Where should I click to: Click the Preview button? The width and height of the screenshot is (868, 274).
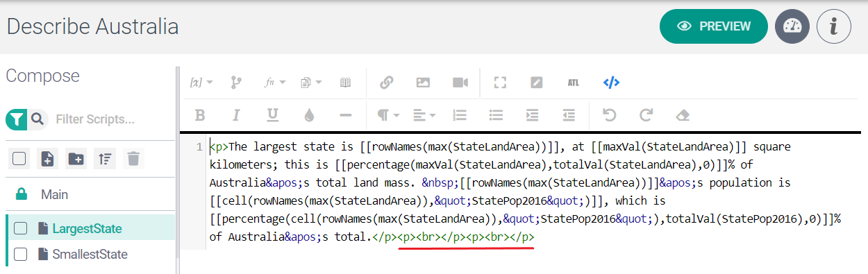[x=714, y=26]
